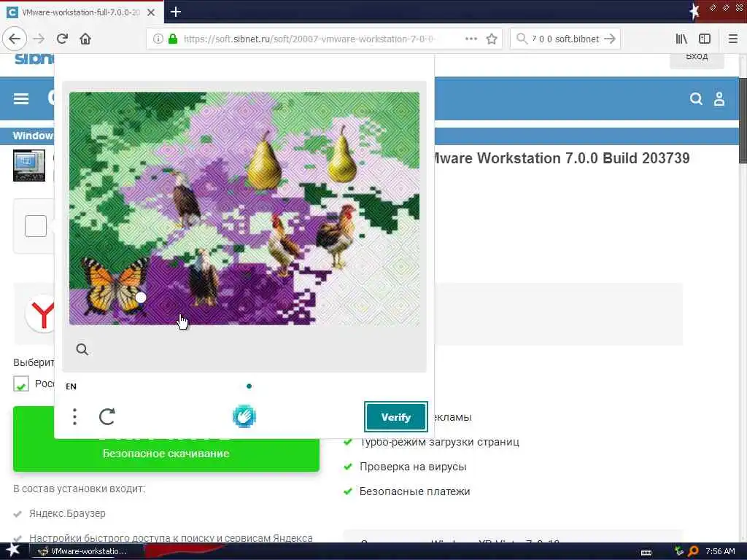Image resolution: width=747 pixels, height=560 pixels.
Task: Select the left pear in captcha image
Action: pyautogui.click(x=264, y=161)
